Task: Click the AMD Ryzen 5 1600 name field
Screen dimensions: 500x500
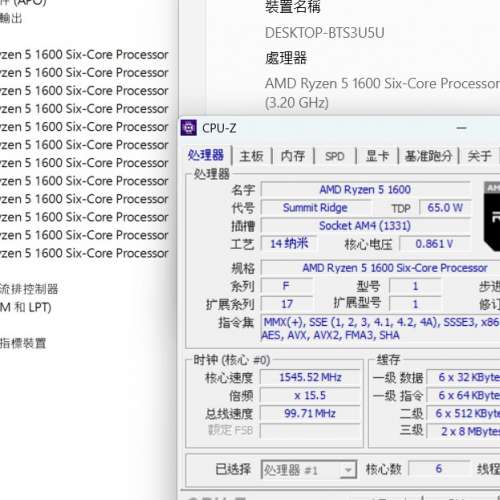Action: [x=365, y=190]
